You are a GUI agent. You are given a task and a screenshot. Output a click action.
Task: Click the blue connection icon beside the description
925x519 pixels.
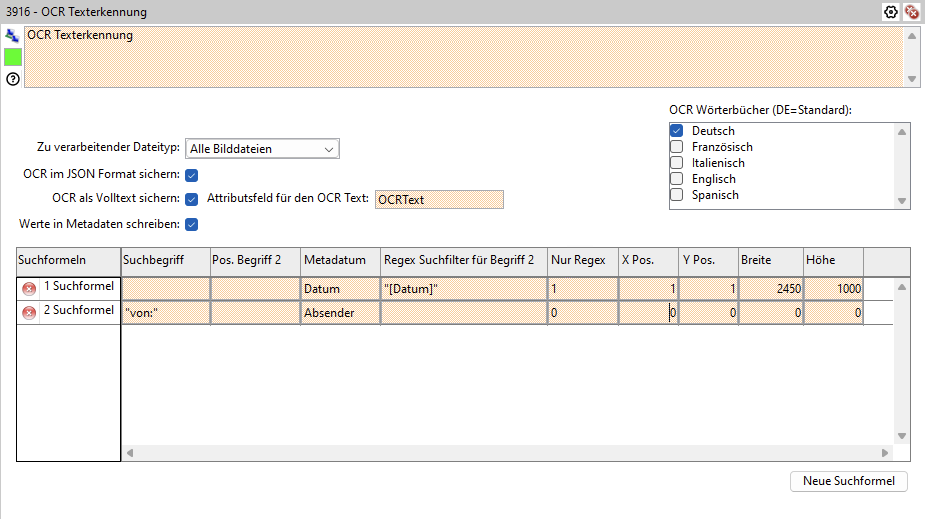tap(12, 36)
